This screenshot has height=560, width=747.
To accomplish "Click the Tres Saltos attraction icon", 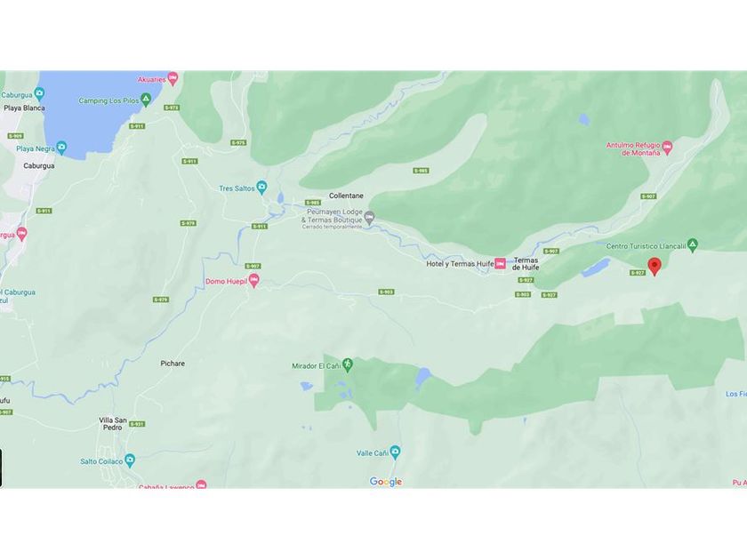I will pos(261,188).
